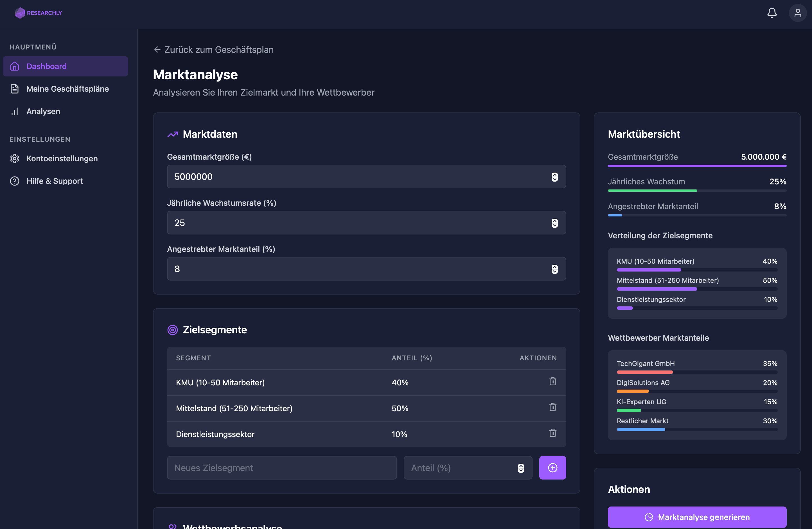
Task: Select the KMU (10-50 Mitarbeiter) table row text
Action: [220, 382]
